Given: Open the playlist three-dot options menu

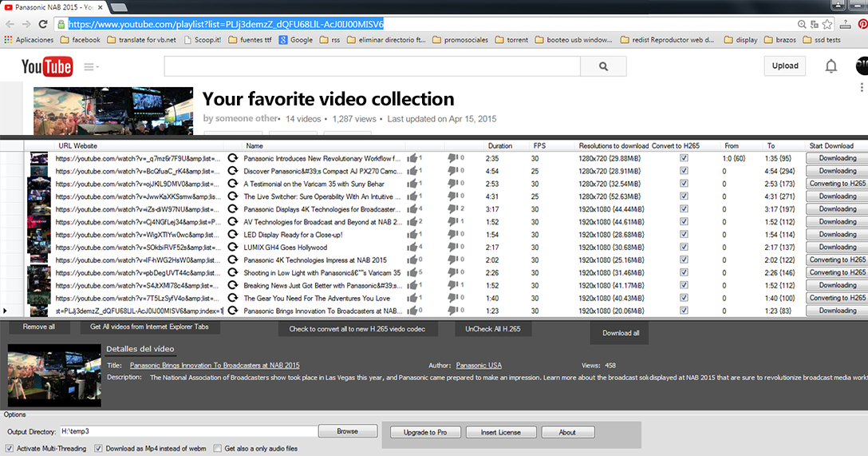Looking at the screenshot, I should (862, 88).
